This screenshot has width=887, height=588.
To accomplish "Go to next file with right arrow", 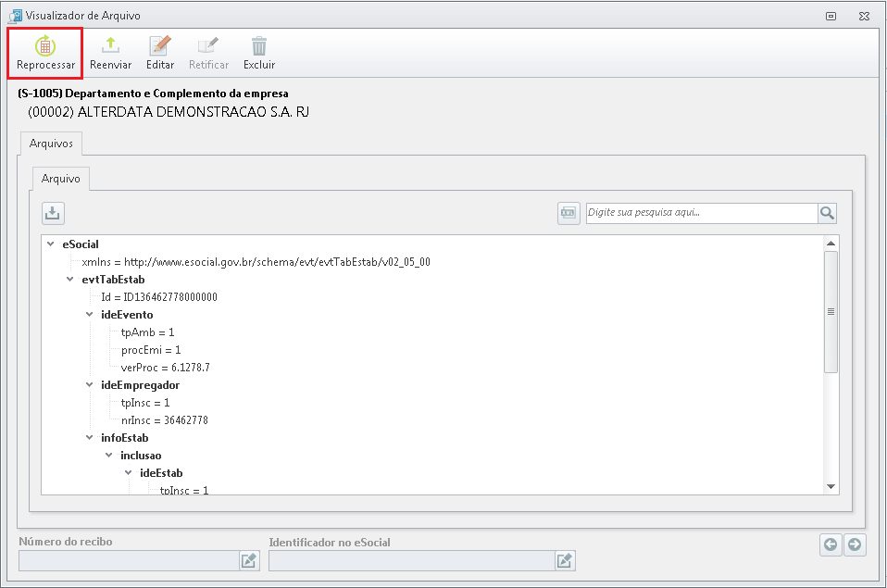I will tap(855, 544).
